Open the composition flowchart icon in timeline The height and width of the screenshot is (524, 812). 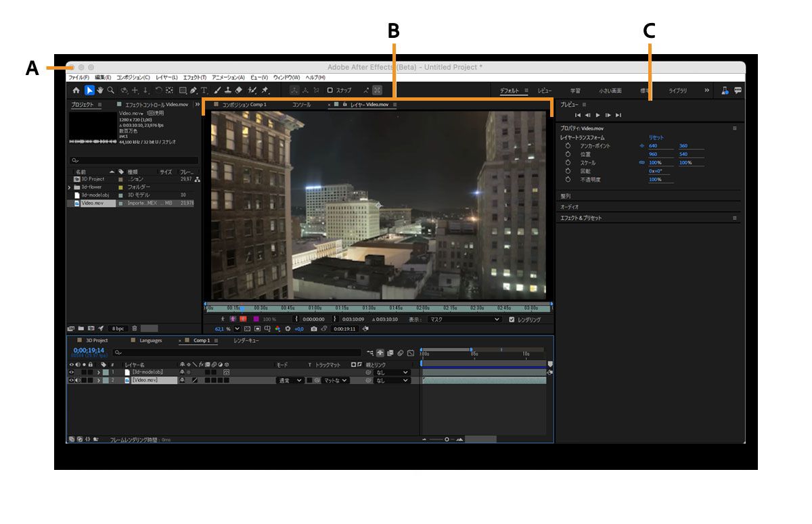pos(370,352)
